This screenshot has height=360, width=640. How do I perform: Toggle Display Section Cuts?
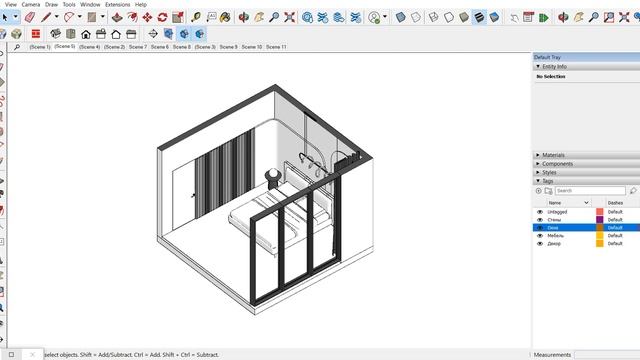(184, 34)
